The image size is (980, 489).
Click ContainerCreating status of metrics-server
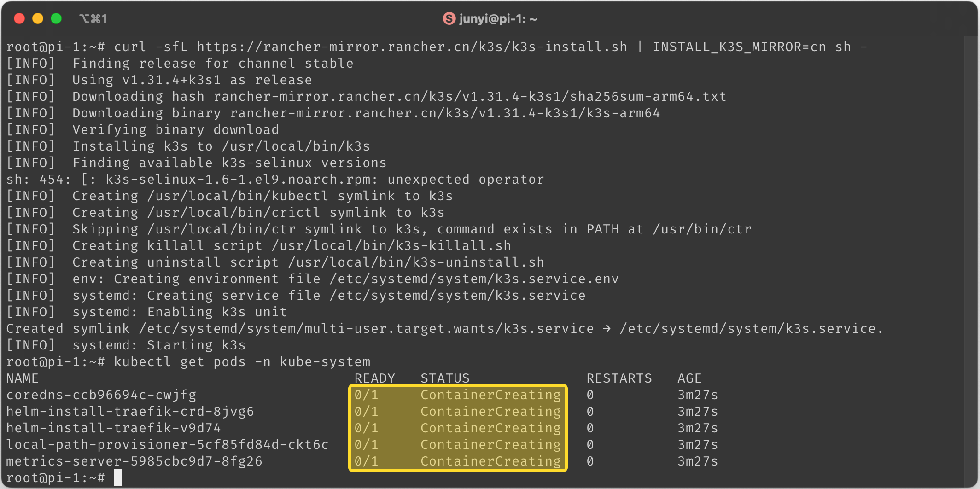click(490, 461)
